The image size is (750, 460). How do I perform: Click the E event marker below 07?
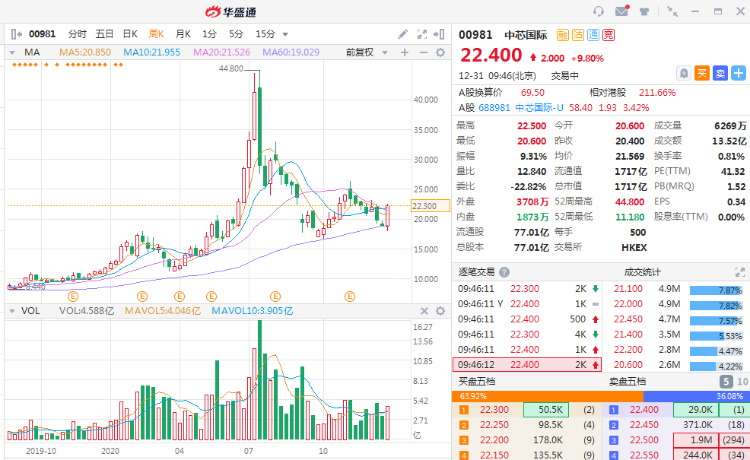click(x=275, y=296)
